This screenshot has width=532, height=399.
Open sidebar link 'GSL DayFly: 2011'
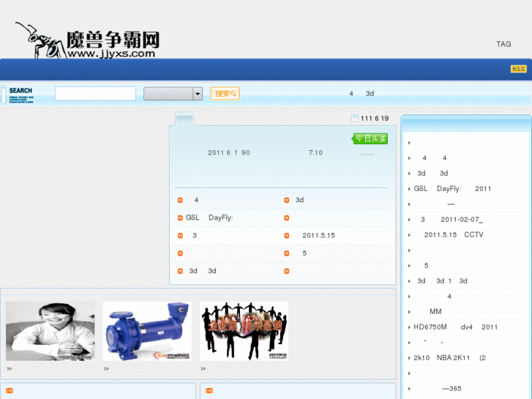[452, 188]
